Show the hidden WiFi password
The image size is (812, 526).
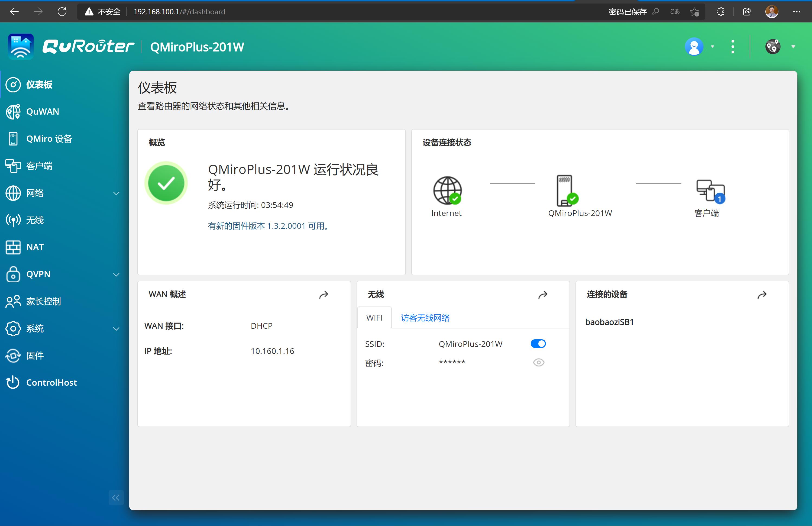(538, 362)
